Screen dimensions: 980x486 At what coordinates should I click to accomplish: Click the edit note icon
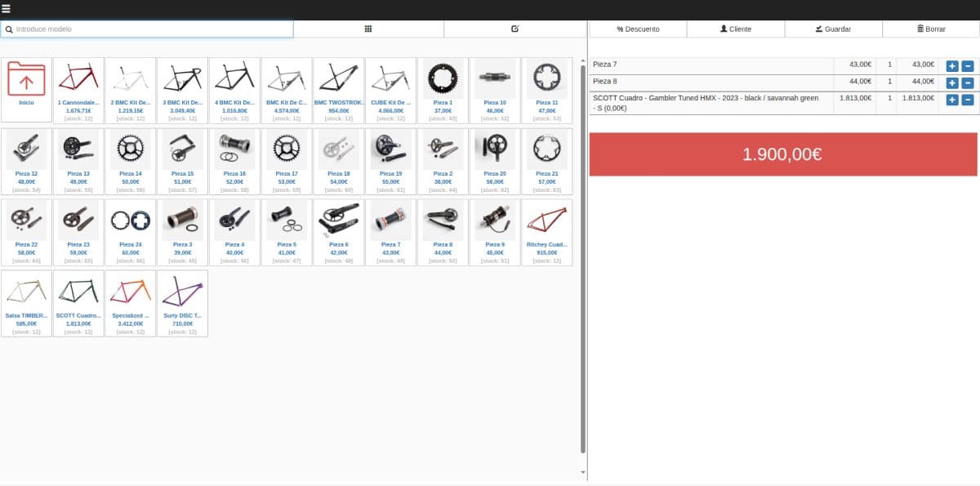point(514,29)
